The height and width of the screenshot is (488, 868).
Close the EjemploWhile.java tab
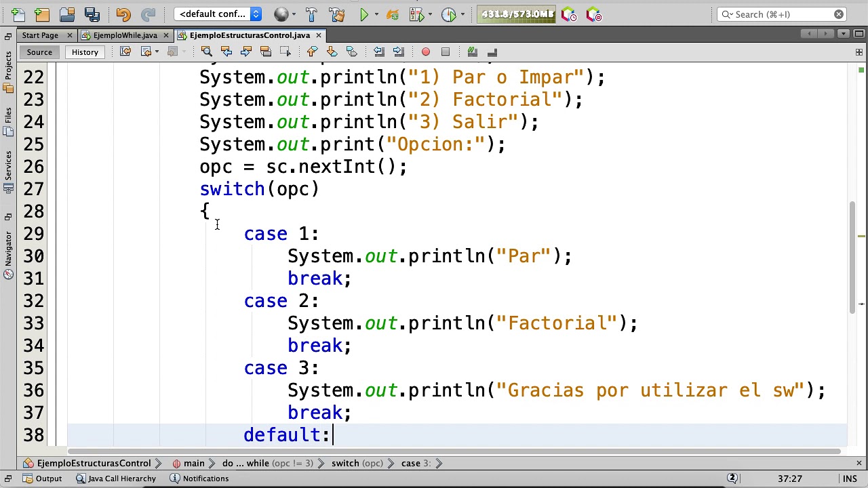tap(165, 35)
